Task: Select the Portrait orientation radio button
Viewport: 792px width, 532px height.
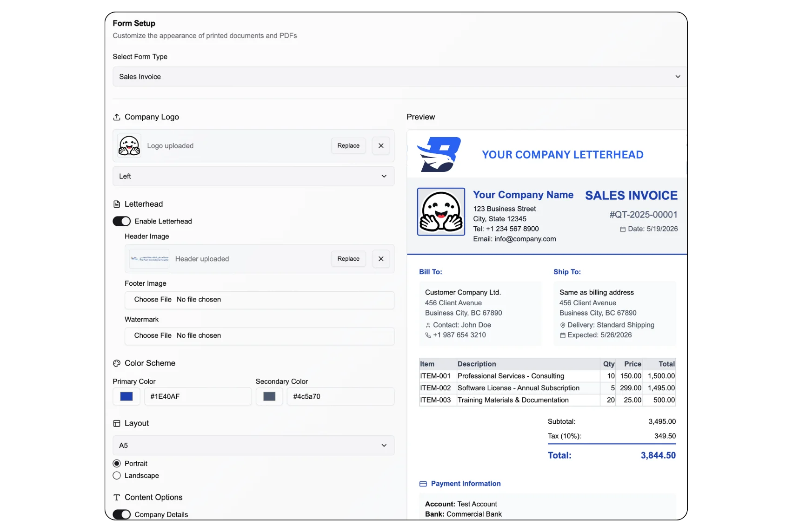Action: 117,463
